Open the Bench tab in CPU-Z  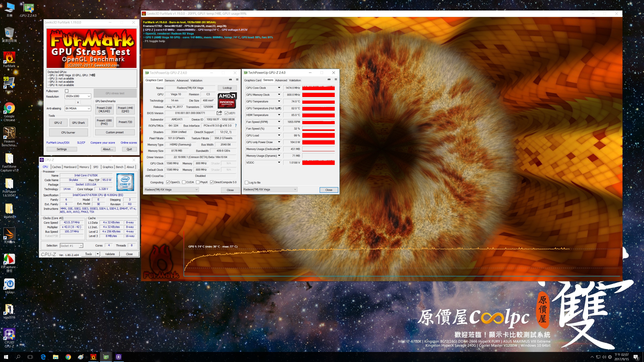coord(120,167)
